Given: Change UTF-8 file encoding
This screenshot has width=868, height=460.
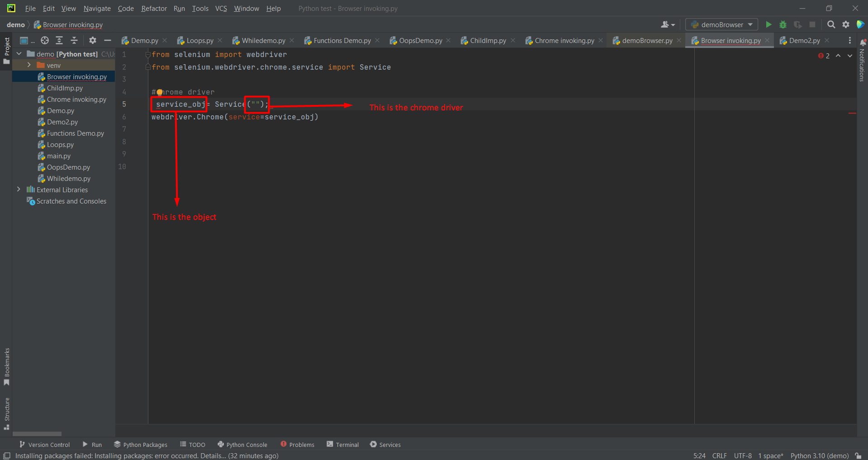Looking at the screenshot, I should [743, 455].
